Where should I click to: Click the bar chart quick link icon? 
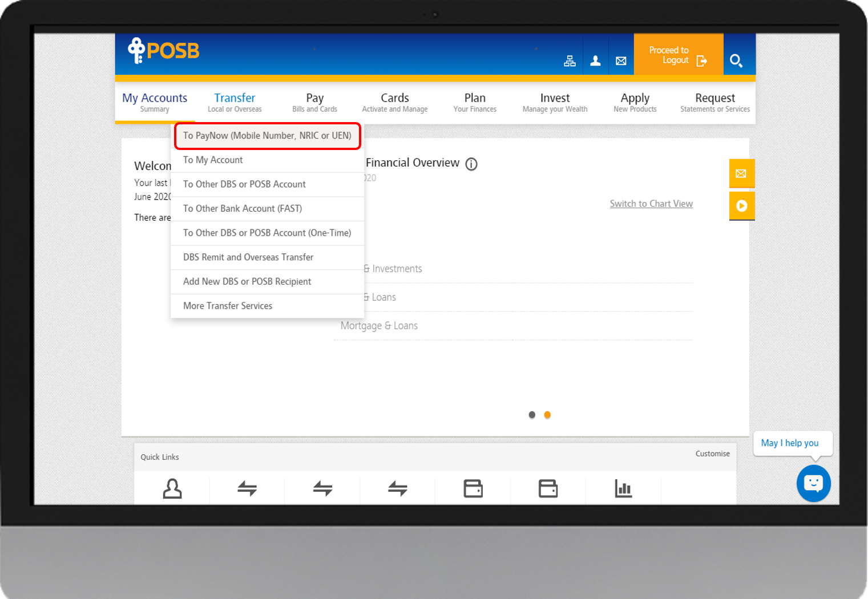tap(623, 488)
